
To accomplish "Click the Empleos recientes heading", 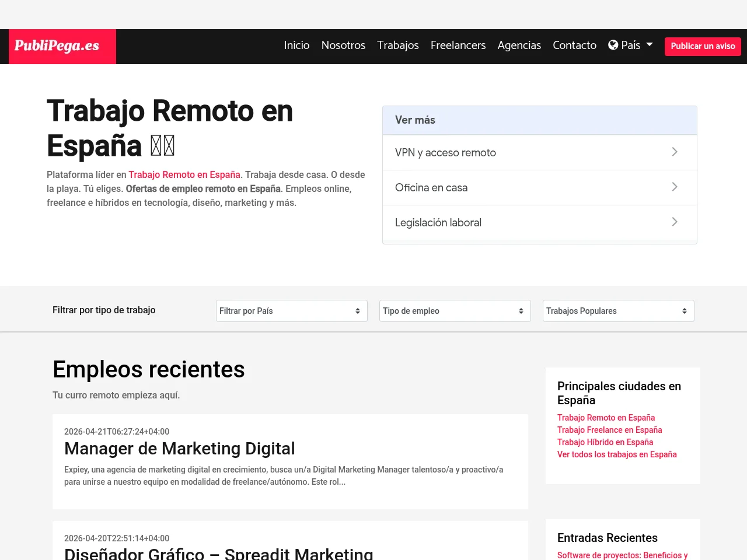I will point(149,369).
